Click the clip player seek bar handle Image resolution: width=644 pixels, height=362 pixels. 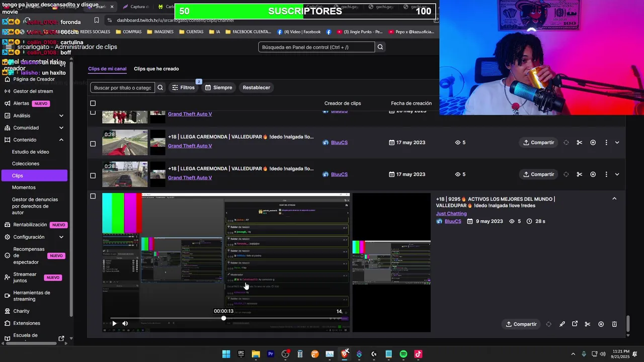[x=223, y=318]
